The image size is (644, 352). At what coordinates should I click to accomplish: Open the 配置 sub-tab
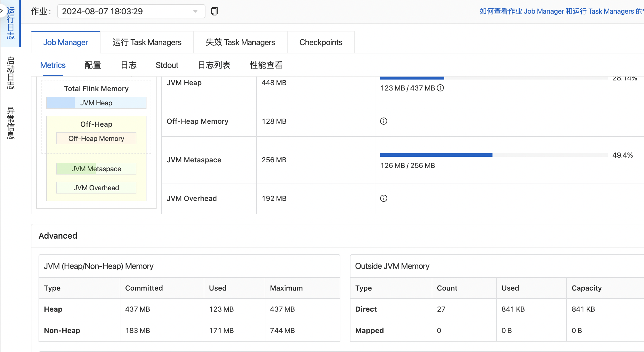(93, 65)
